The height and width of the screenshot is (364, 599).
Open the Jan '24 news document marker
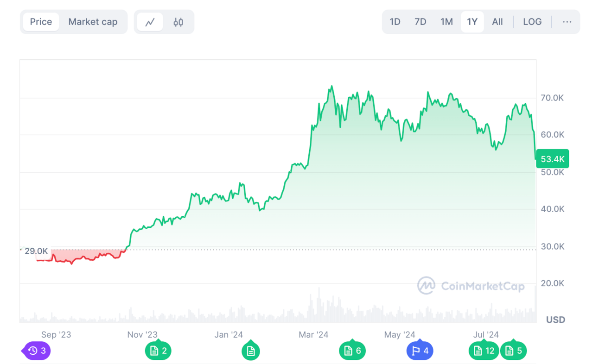click(251, 351)
